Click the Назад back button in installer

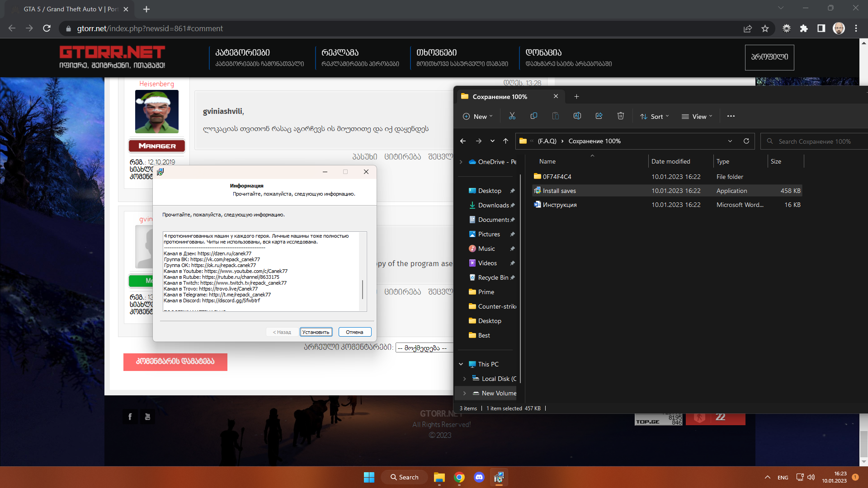point(282,332)
